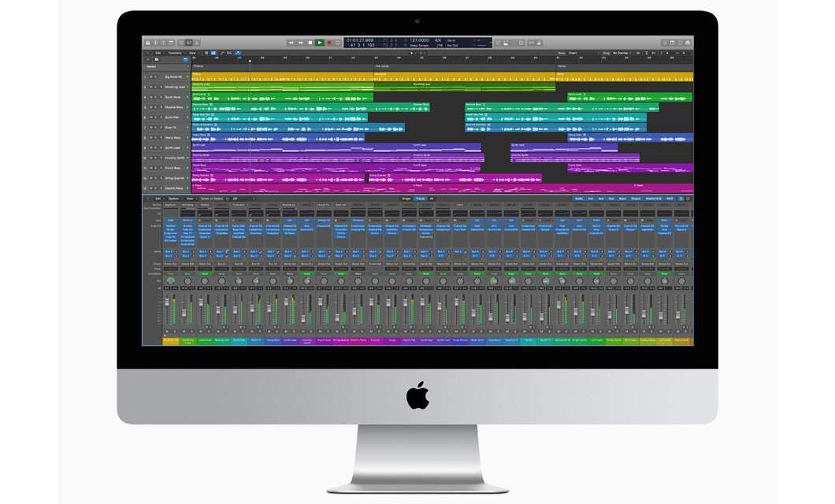This screenshot has width=835, height=504.
Task: Toggle the Mixer icon in control bar
Action: [x=188, y=43]
